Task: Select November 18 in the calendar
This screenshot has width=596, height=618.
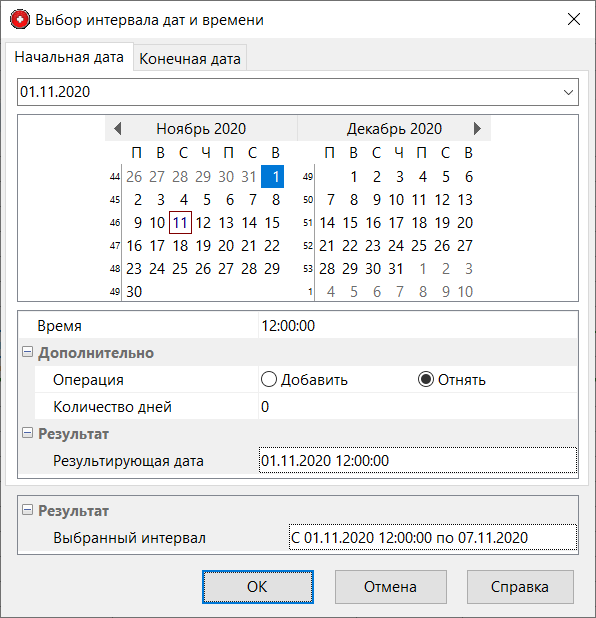Action: pos(180,246)
